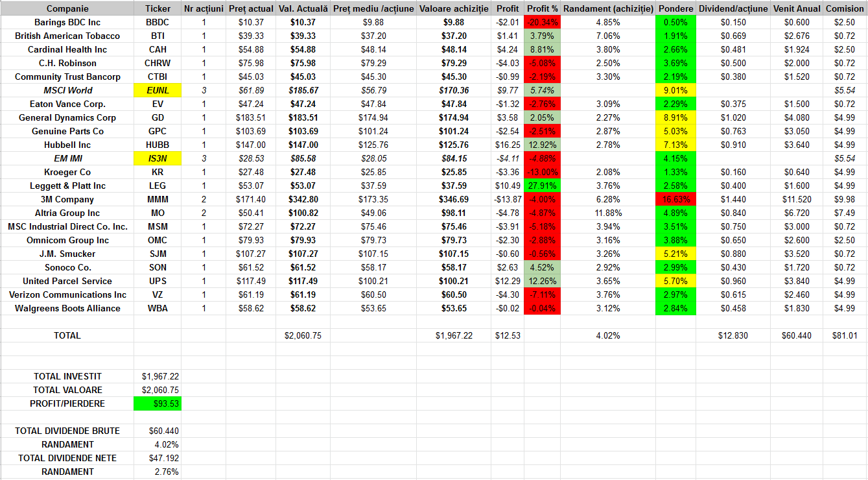Click the TOTAL DIVIDENDE BRUTE label
Image resolution: width=868 pixels, height=480 pixels.
click(67, 431)
